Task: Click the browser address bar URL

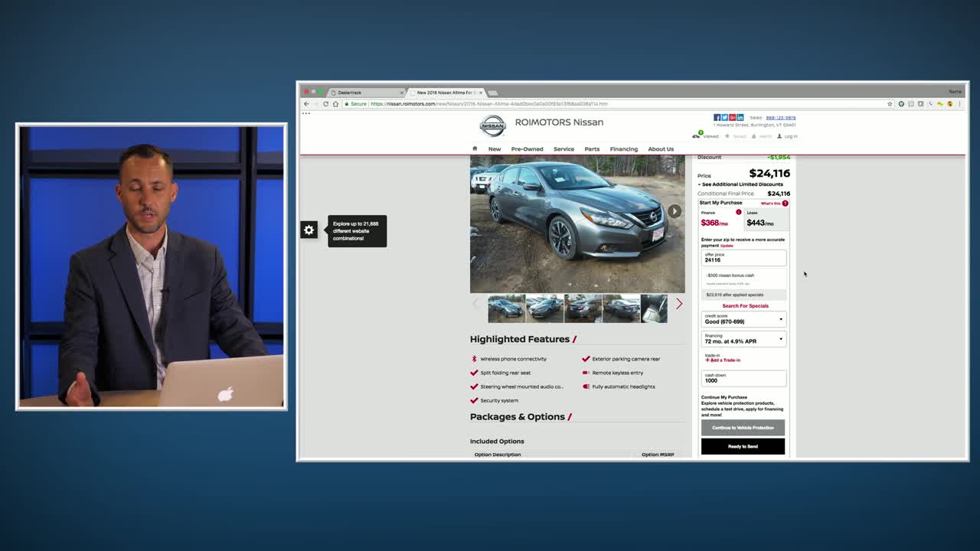Action: tap(490, 104)
